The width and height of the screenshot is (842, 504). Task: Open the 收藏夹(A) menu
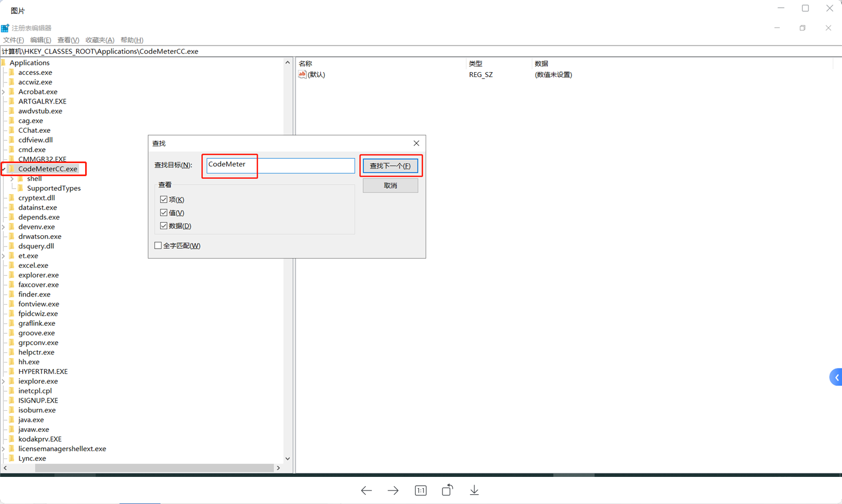tap(100, 40)
